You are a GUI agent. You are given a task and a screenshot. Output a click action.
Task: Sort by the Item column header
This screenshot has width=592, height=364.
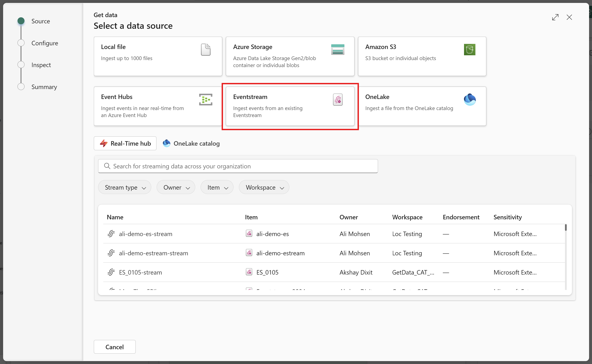tap(251, 217)
